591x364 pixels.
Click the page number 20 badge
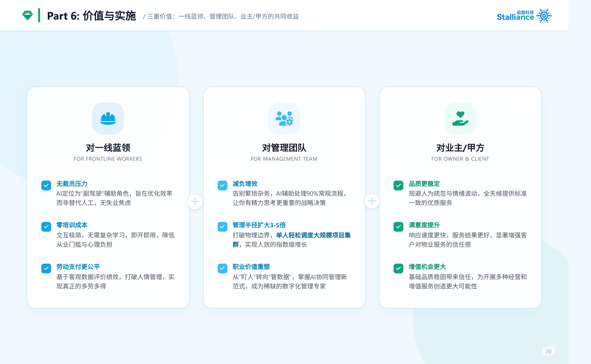point(548,351)
